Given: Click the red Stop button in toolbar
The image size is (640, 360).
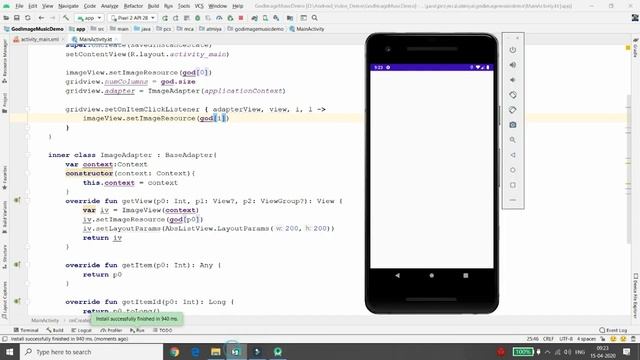Looking at the screenshot, I should pyautogui.click(x=241, y=18).
